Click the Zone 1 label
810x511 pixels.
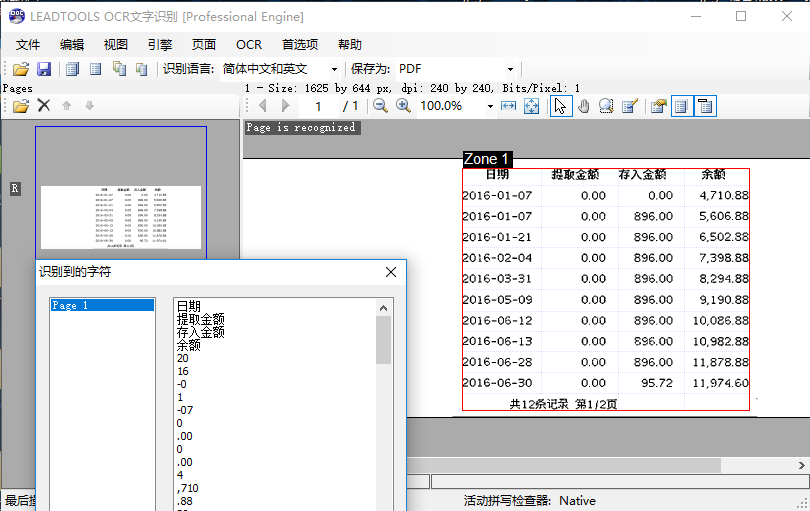[487, 159]
